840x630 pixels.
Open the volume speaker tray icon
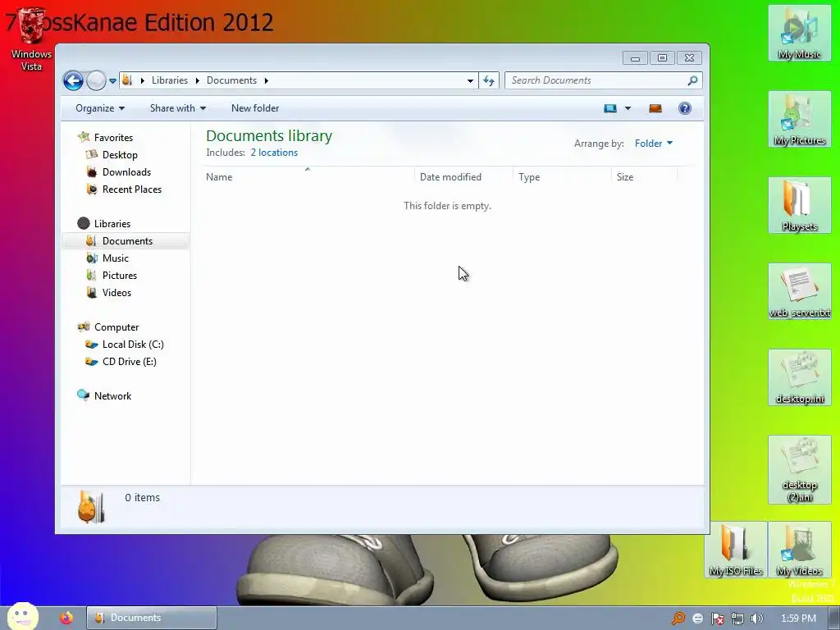pyautogui.click(x=756, y=619)
